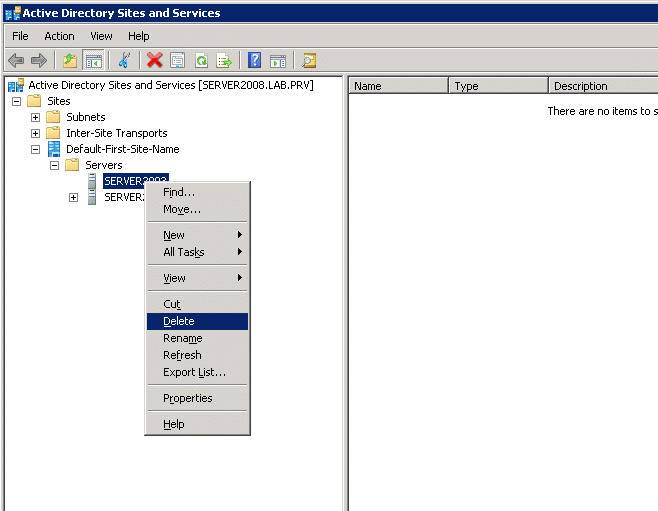This screenshot has height=511, width=658.
Task: Choose Refresh from the context menu
Action: pyautogui.click(x=197, y=355)
